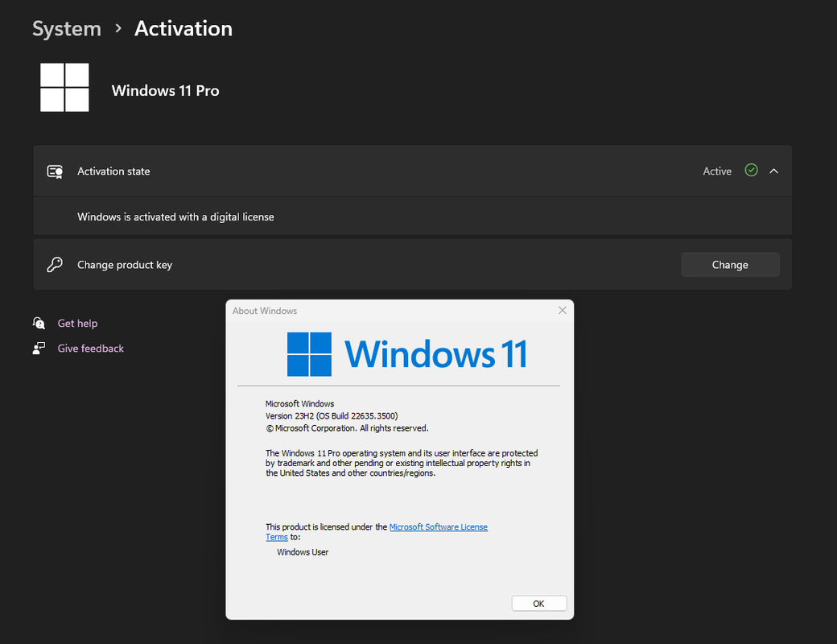Click the Give feedback person icon

coord(39,349)
